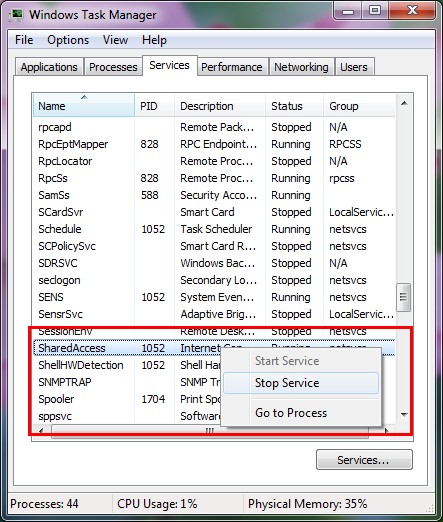Sort by the Description column header
The height and width of the screenshot is (522, 443).
coord(220,106)
